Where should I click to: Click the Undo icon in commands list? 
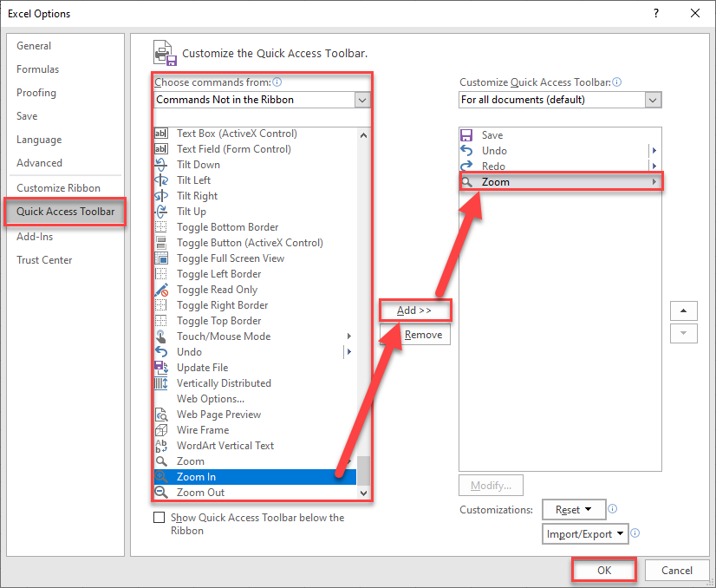(161, 352)
